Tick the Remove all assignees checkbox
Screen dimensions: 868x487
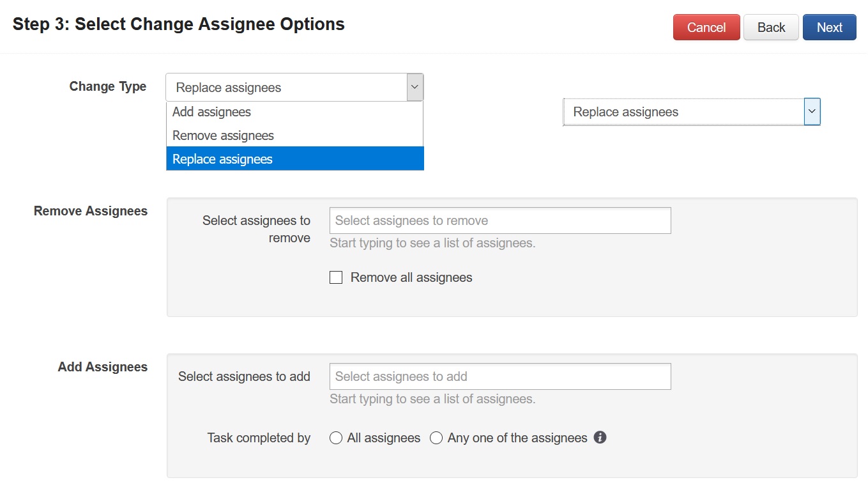[x=336, y=277]
